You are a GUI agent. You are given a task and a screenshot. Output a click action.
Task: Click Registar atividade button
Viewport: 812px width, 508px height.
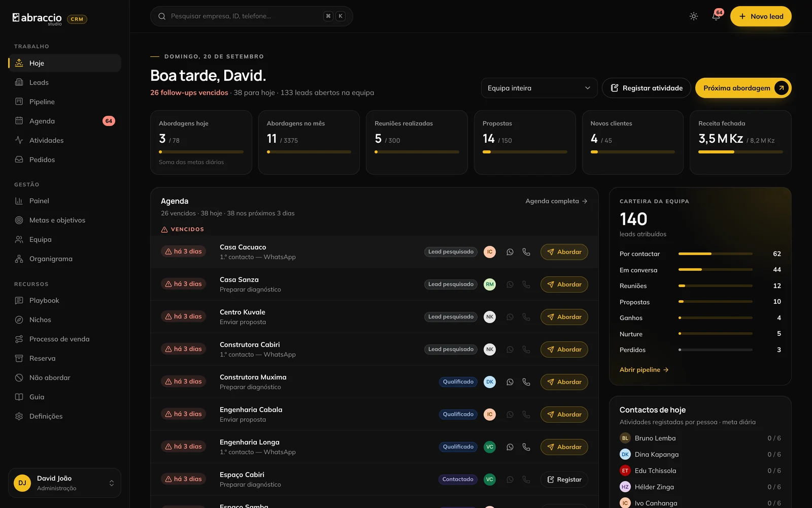(x=646, y=88)
